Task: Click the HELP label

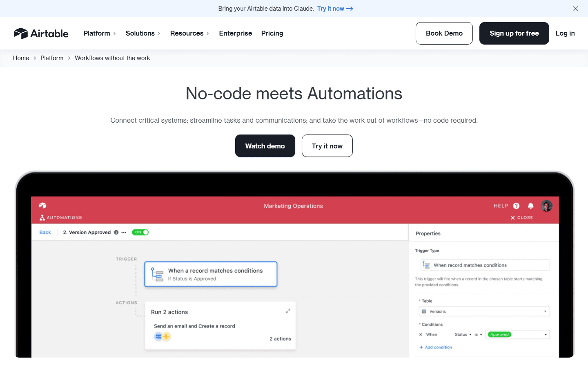Action: click(x=501, y=206)
